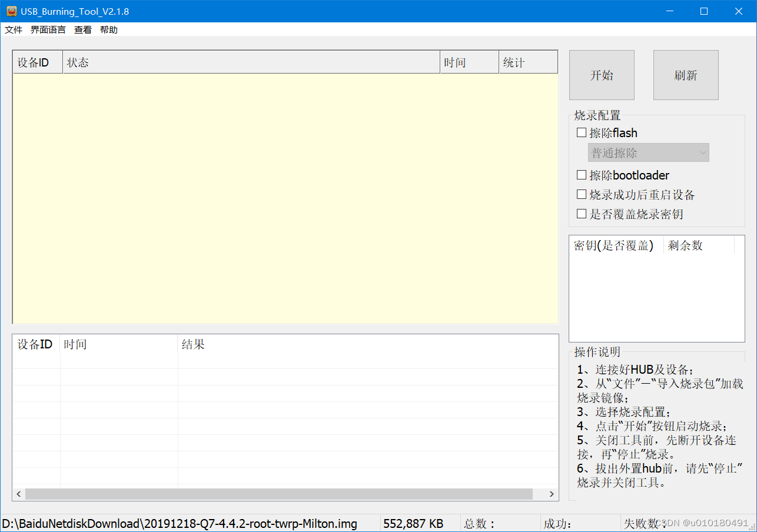
Task: Click the USB Burning Tool app icon
Action: [x=11, y=11]
